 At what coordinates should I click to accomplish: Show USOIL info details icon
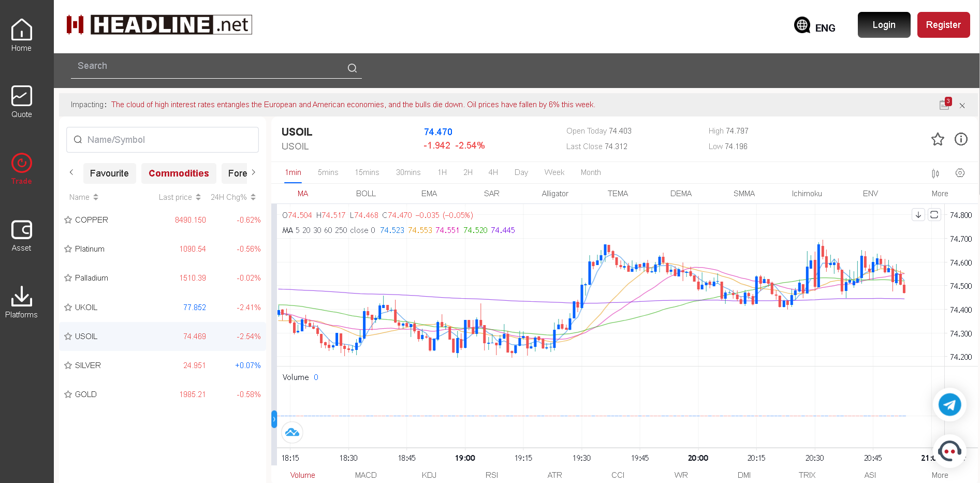point(961,139)
